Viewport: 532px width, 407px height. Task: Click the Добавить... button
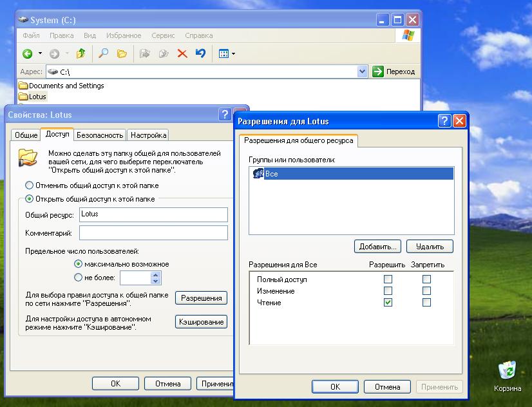pyautogui.click(x=377, y=247)
